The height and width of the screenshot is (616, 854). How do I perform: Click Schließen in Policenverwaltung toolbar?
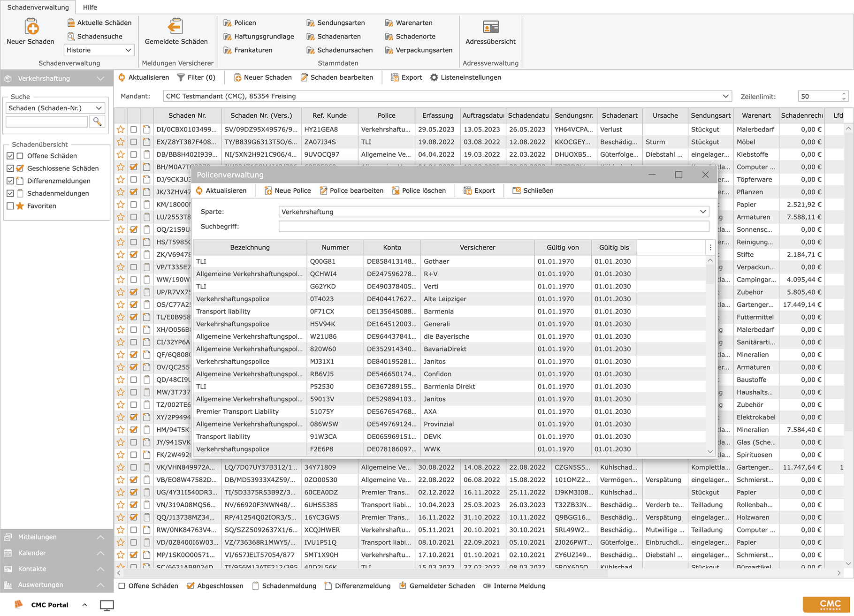coord(533,190)
